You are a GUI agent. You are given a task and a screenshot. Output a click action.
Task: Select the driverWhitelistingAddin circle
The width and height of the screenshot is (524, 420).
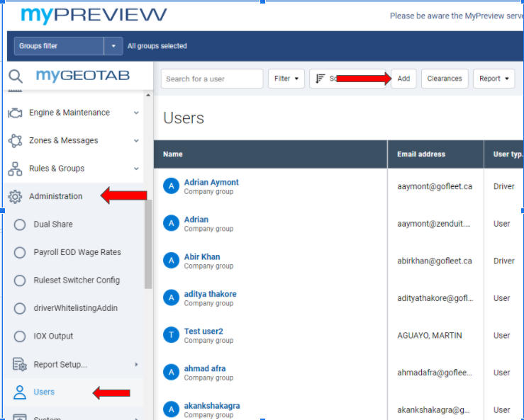click(x=20, y=308)
